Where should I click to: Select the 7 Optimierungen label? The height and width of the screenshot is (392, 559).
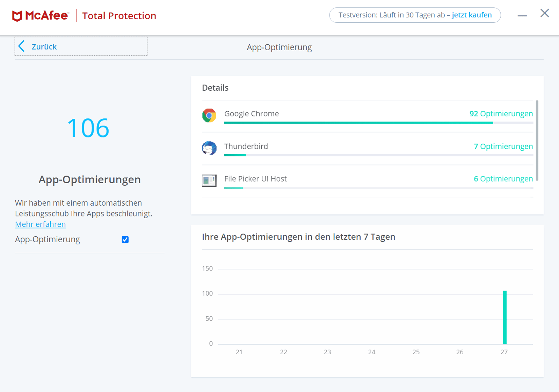point(503,146)
